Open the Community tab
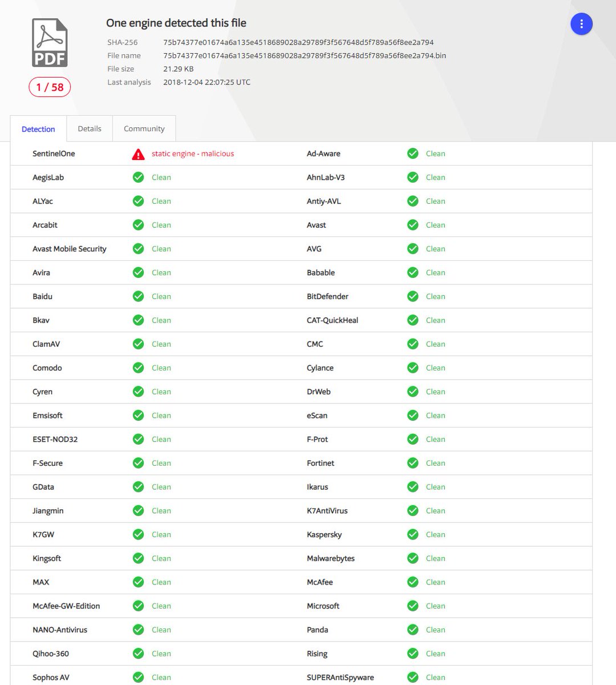This screenshot has width=616, height=685. coord(144,129)
